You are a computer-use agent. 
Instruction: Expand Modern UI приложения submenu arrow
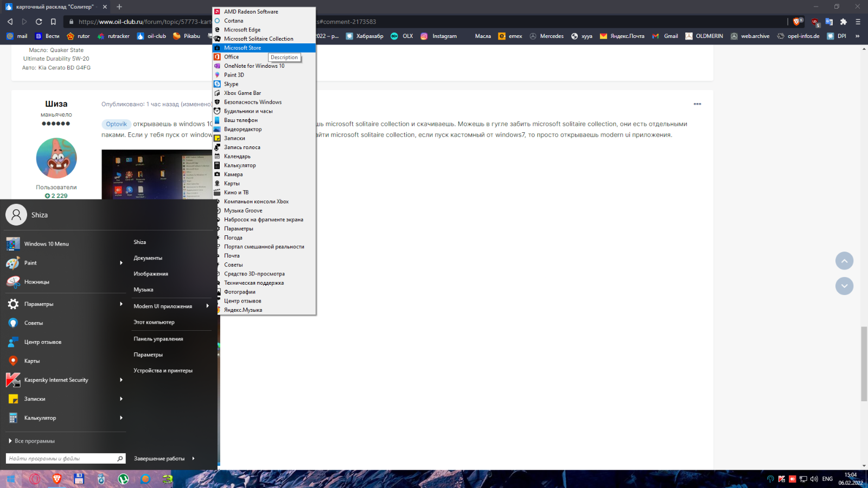(207, 306)
